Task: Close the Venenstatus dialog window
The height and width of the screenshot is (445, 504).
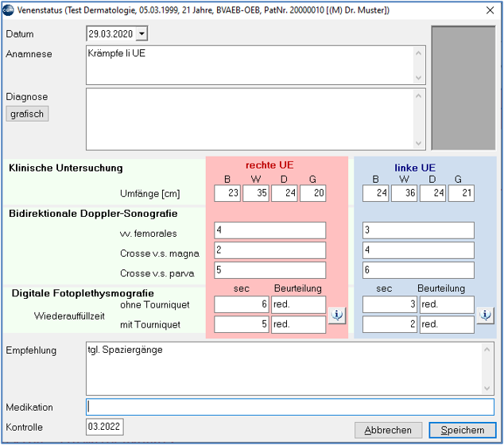Action: tap(490, 10)
